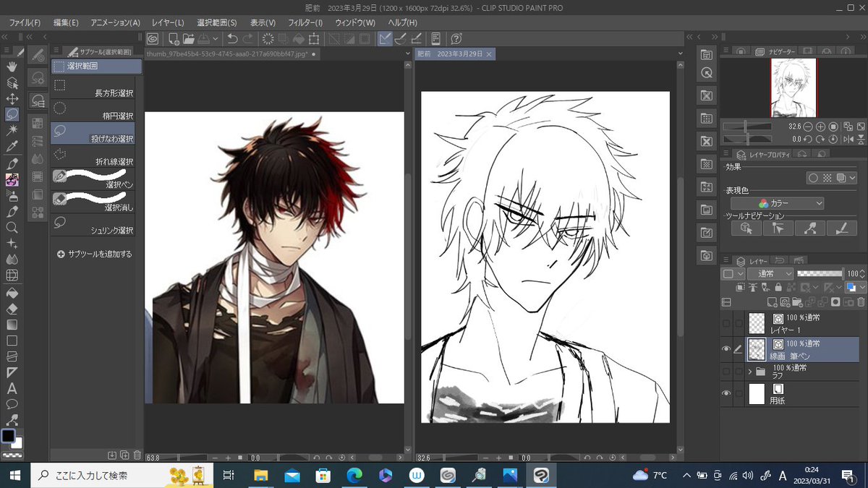Click the Clip Studio launcher icon in command bar
Viewport: 868px width, 488px height.
coord(153,39)
